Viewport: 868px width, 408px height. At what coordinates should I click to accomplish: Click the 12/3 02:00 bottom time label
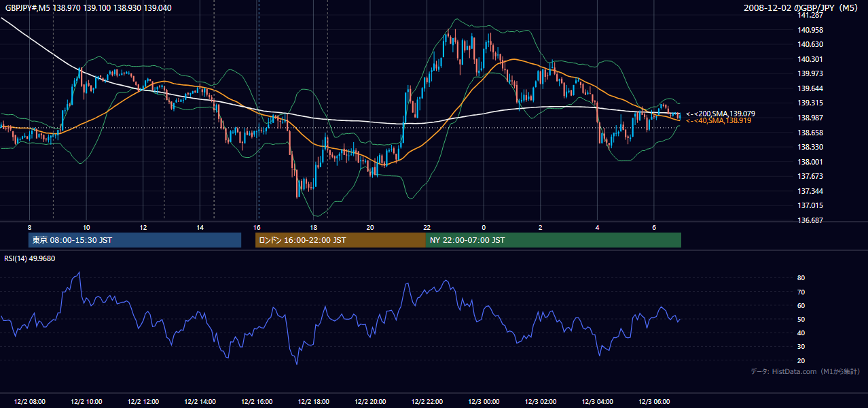click(x=541, y=402)
